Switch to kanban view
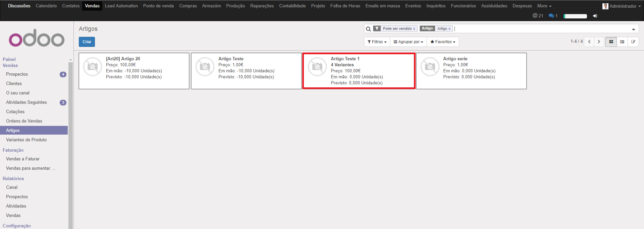 pos(611,42)
